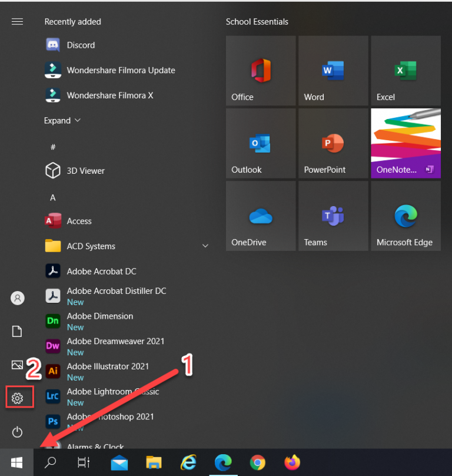The image size is (452, 476).
Task: Open taskbar Search
Action: (50, 462)
